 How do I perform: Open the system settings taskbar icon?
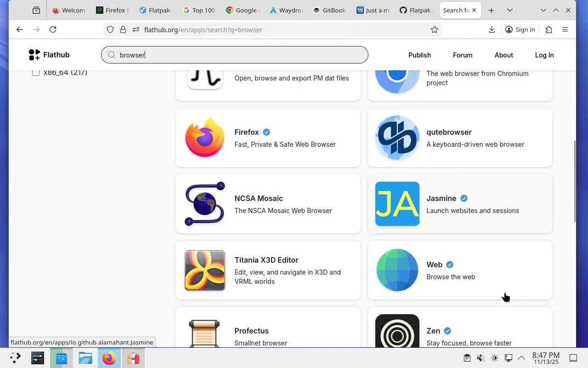(x=38, y=358)
